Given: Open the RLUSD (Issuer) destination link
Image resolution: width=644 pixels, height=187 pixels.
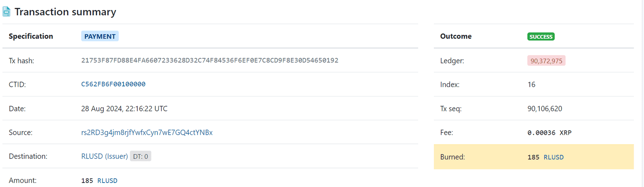Looking at the screenshot, I should click(104, 156).
